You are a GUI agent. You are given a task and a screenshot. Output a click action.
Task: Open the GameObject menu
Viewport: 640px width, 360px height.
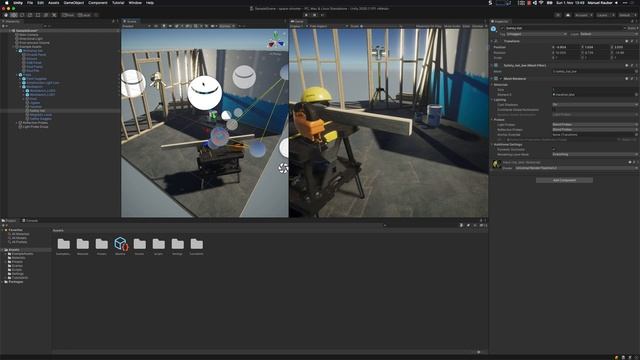click(x=73, y=3)
